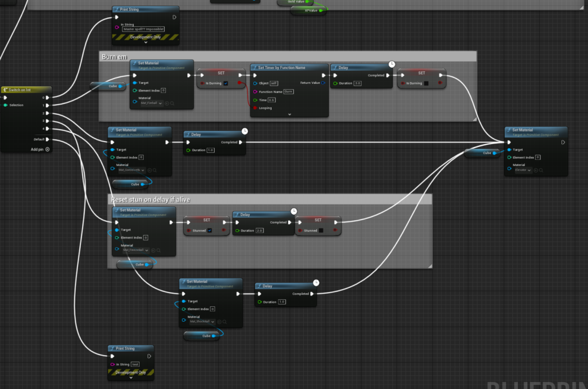The height and width of the screenshot is (389, 588).
Task: Select the Burn em comment title bar
Action: 287,56
